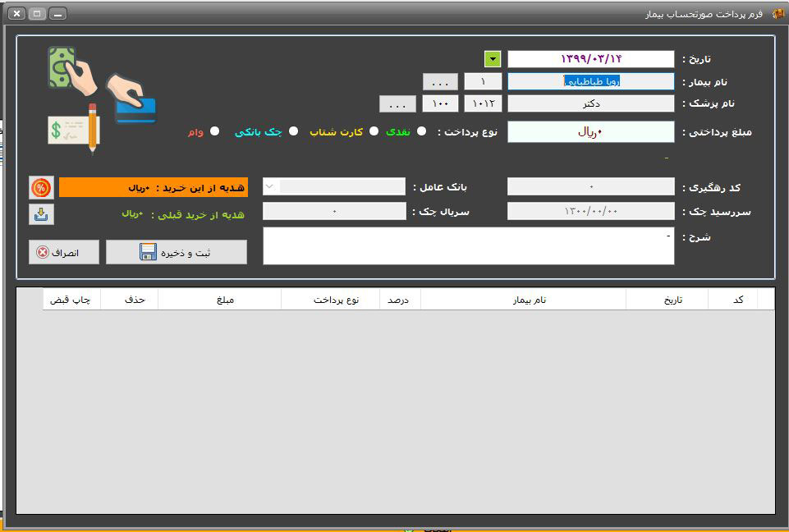Click the patient code field showing ۱
The width and height of the screenshot is (789, 532).
[x=483, y=81]
